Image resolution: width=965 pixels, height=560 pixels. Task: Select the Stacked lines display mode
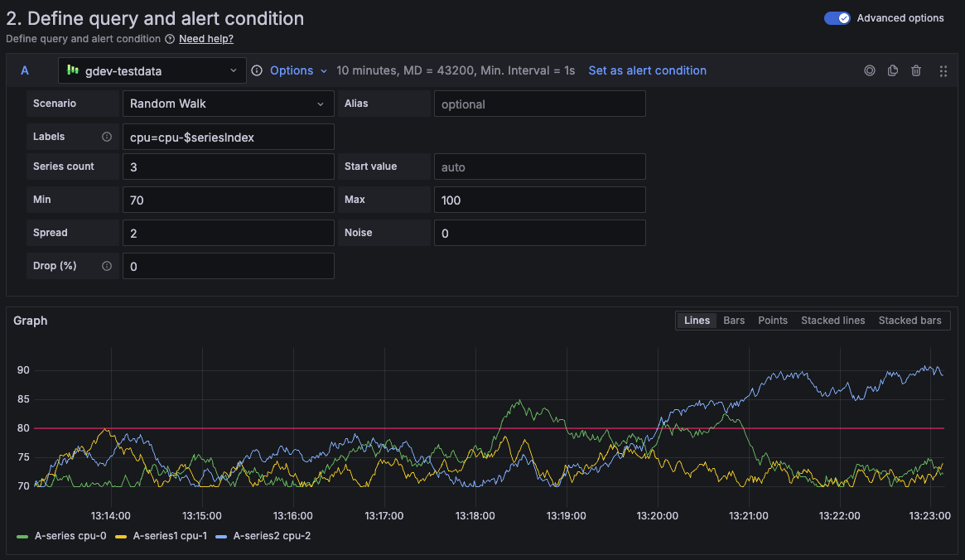point(832,320)
